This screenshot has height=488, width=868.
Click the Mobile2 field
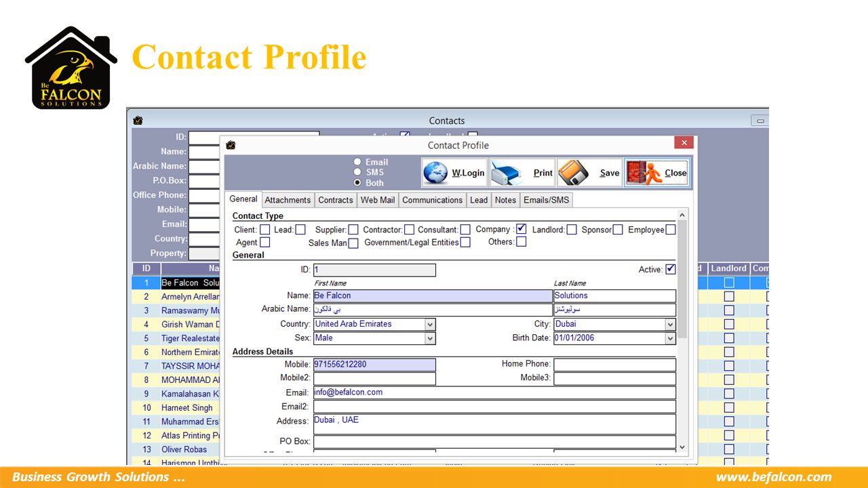374,378
